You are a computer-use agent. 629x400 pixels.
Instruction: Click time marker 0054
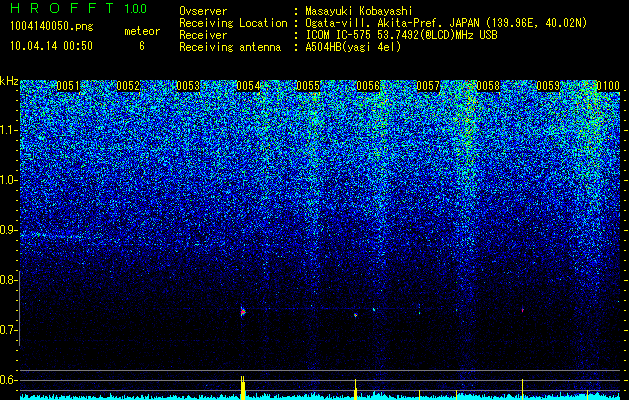pos(248,86)
